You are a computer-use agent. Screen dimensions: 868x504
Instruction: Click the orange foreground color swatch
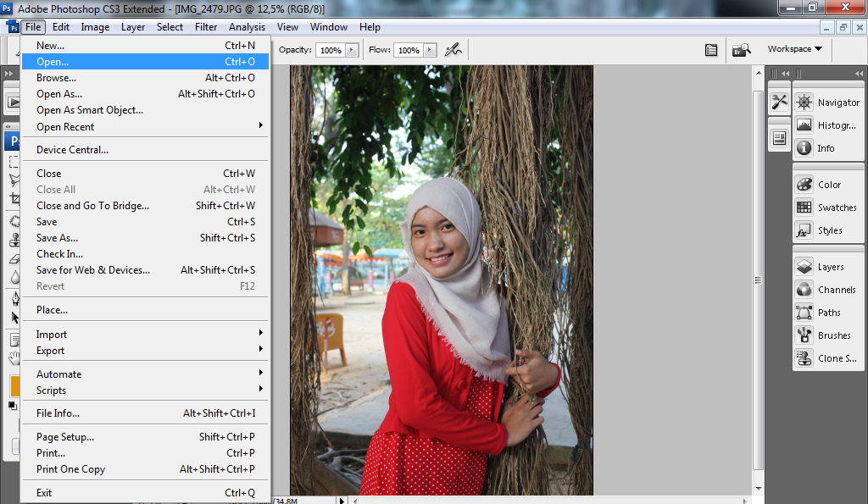tap(14, 385)
